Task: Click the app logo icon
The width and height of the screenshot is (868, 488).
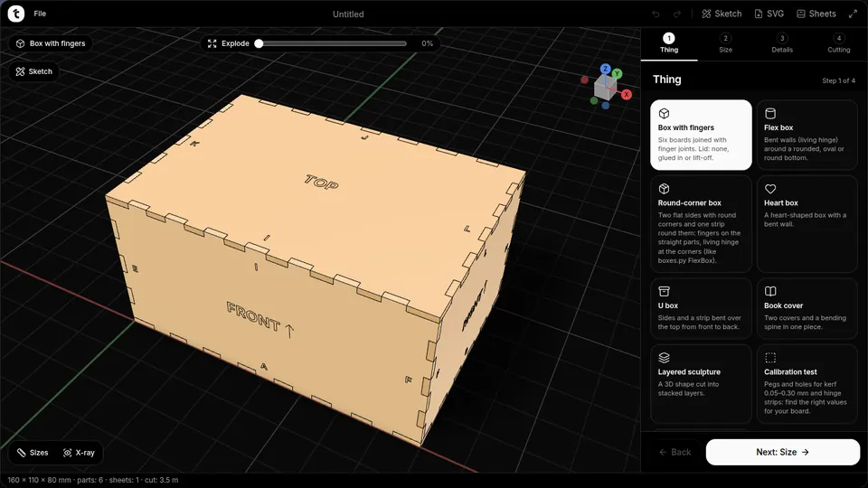Action: tap(16, 14)
